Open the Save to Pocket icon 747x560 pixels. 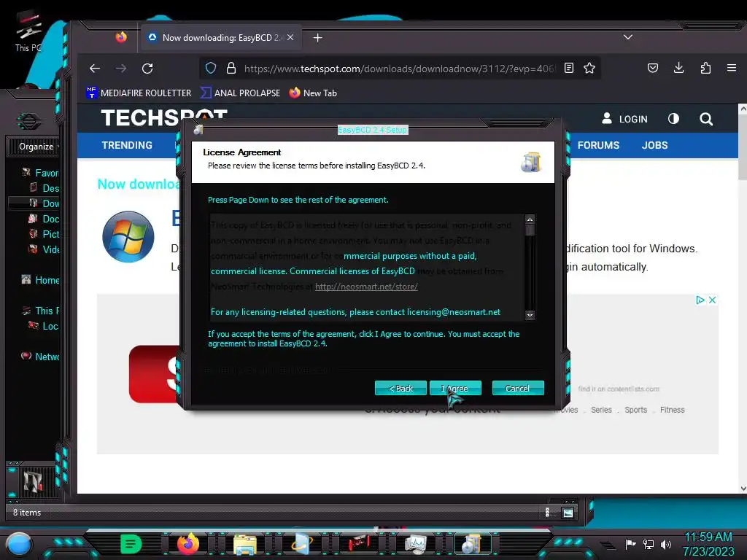point(653,68)
